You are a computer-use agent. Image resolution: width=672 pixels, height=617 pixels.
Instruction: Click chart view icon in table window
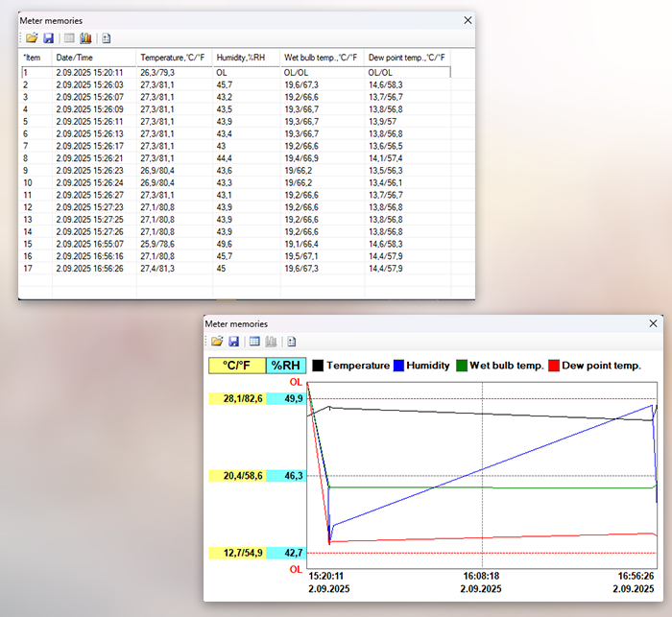(85, 38)
